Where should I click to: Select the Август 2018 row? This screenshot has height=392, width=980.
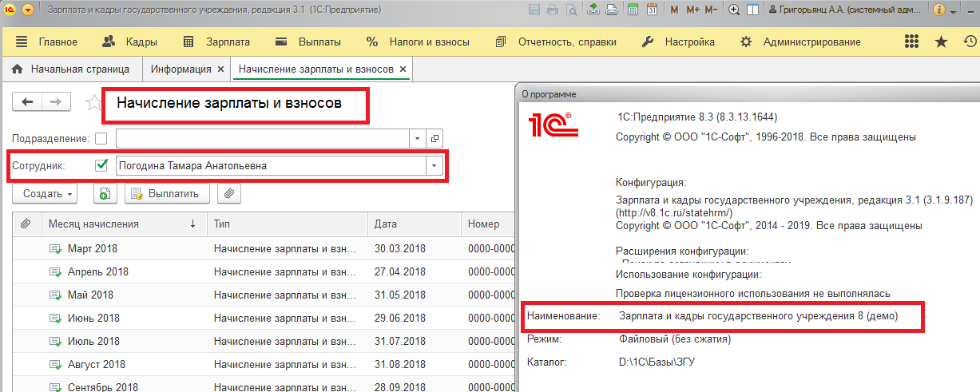point(263,364)
